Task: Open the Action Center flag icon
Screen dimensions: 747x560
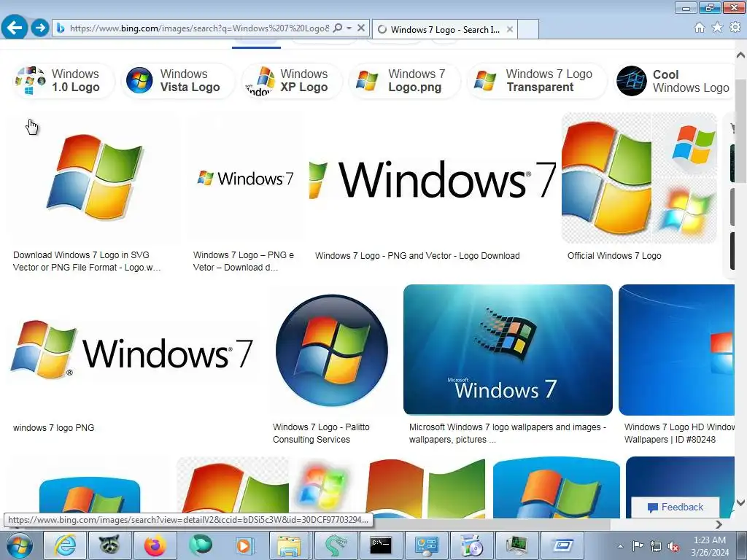Action: (x=638, y=546)
